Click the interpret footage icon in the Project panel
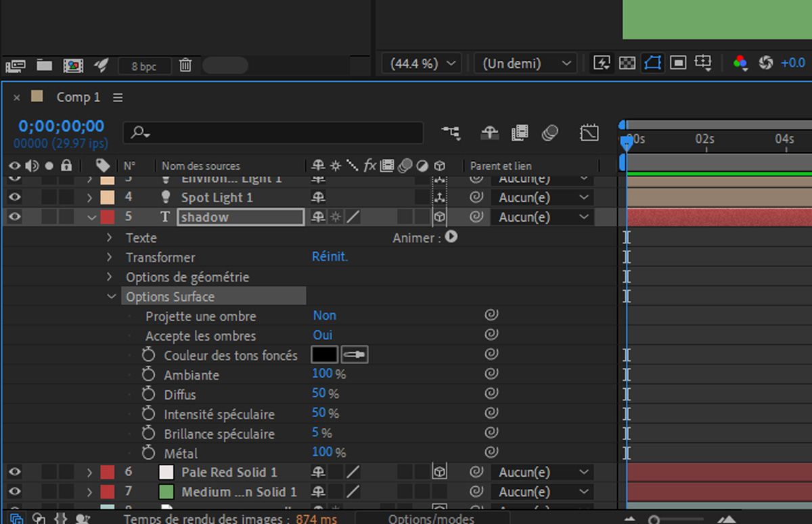Screen dimensions: 812x524 click(16, 66)
